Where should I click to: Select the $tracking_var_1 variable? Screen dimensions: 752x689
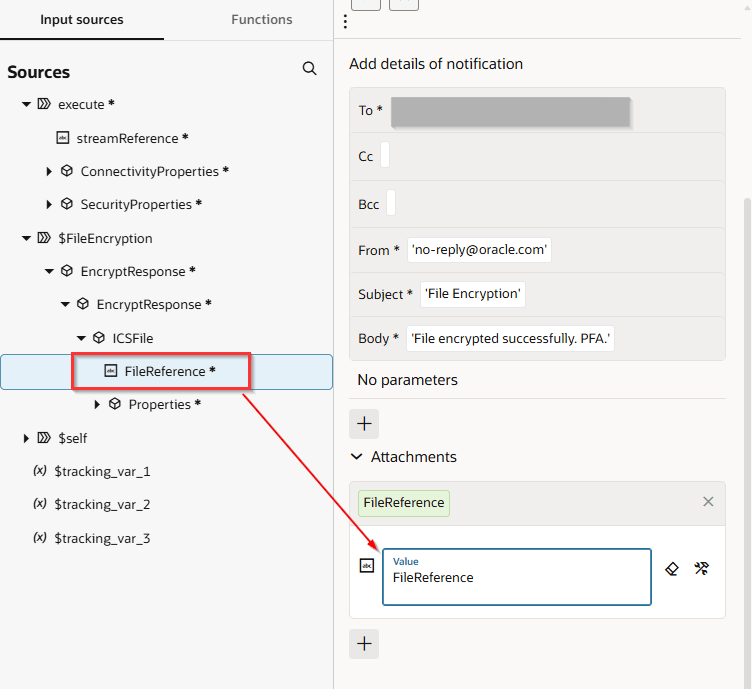tap(101, 471)
